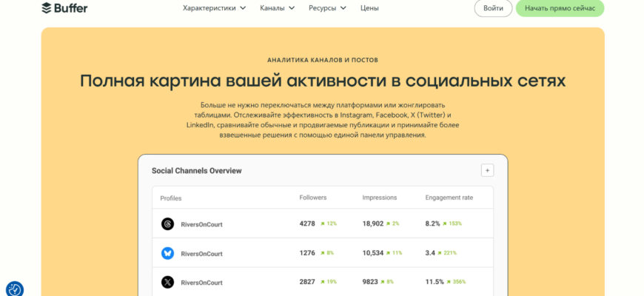The width and height of the screenshot is (644, 296).
Task: Click the green arrow next to 12% followers
Action: 322,223
